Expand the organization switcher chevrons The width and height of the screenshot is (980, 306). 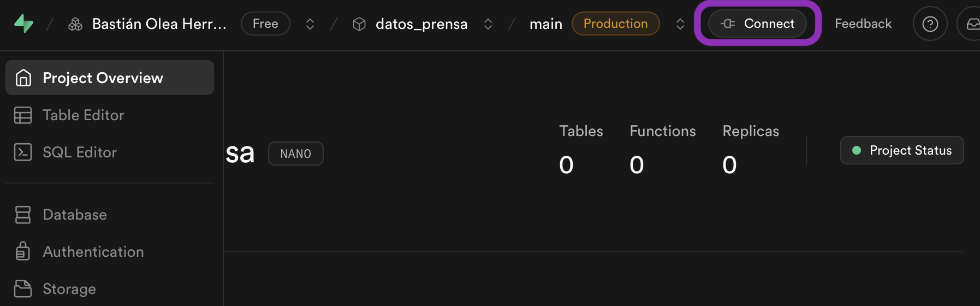coord(310,24)
